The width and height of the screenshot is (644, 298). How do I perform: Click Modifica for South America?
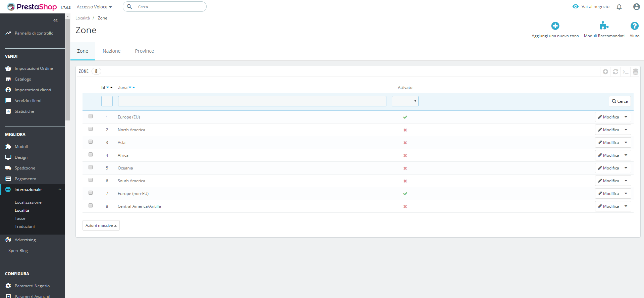608,181
